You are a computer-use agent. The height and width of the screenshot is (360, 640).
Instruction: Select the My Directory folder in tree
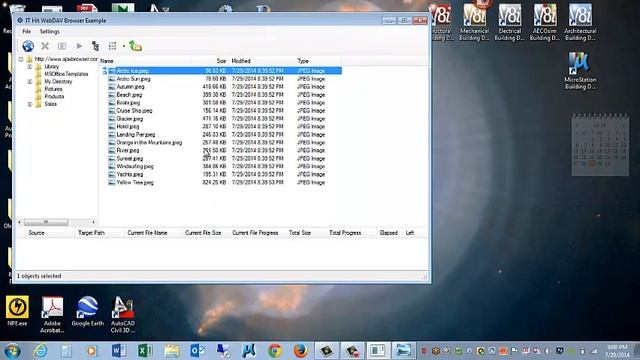(x=58, y=82)
